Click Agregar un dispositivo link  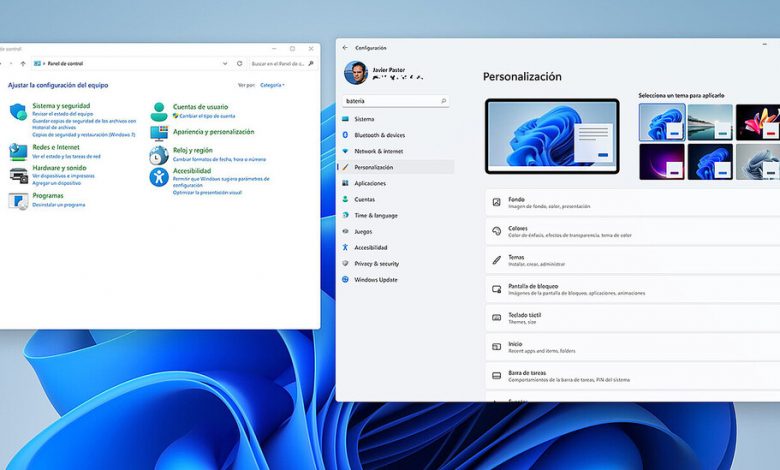57,183
